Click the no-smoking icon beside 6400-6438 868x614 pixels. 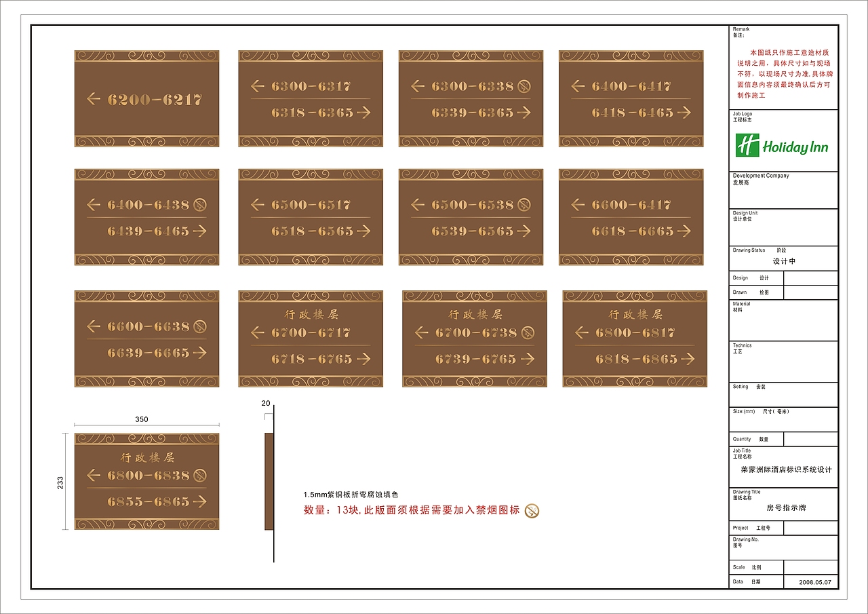pos(200,205)
